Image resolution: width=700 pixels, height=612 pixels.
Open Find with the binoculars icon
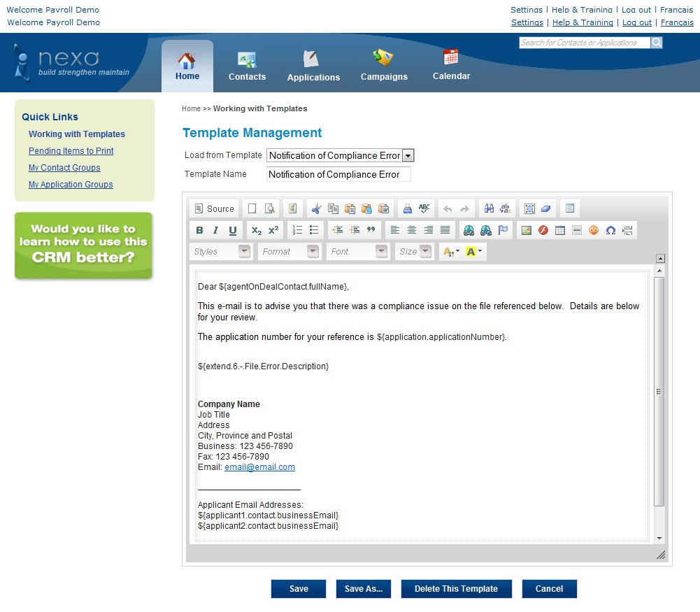pos(489,208)
